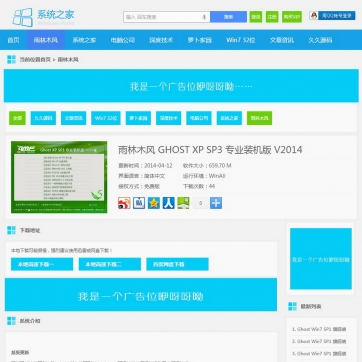
Task: Open the 久久源码 nav tab
Action: (x=320, y=40)
